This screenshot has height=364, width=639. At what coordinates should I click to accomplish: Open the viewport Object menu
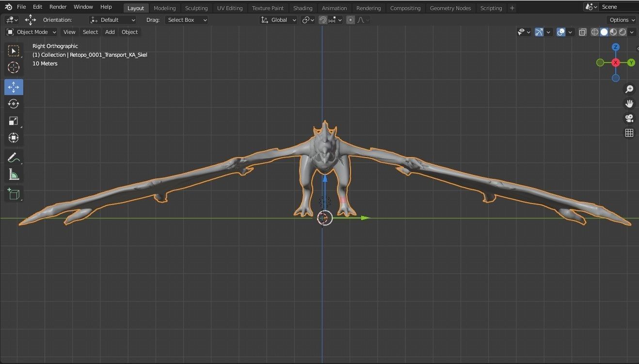[129, 32]
